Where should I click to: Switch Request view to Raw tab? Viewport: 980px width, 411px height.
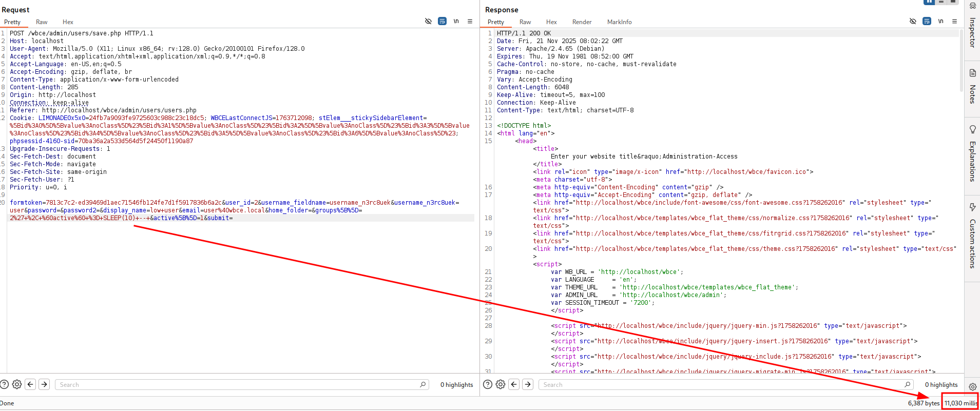tap(42, 22)
